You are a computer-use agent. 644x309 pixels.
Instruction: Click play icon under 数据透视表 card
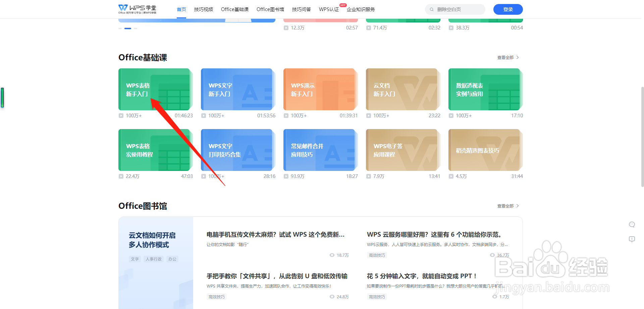pos(451,116)
